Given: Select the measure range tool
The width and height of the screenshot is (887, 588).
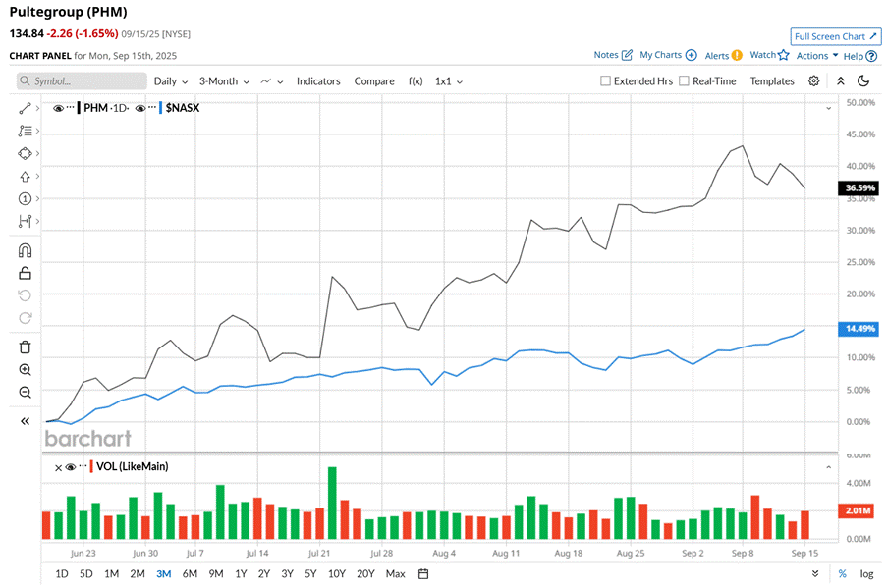Looking at the screenshot, I should tap(25, 221).
